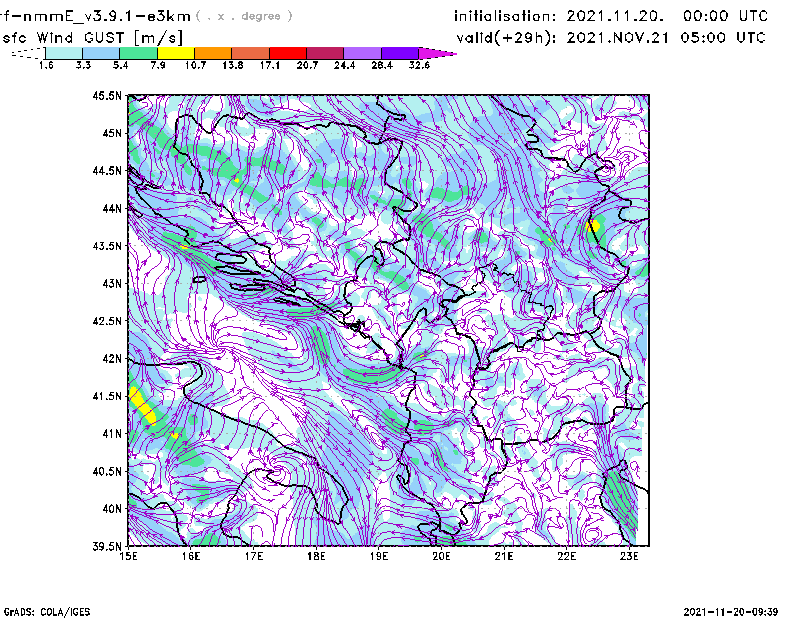Click the 21E longitude label
The width and height of the screenshot is (800, 618).
pyautogui.click(x=504, y=556)
